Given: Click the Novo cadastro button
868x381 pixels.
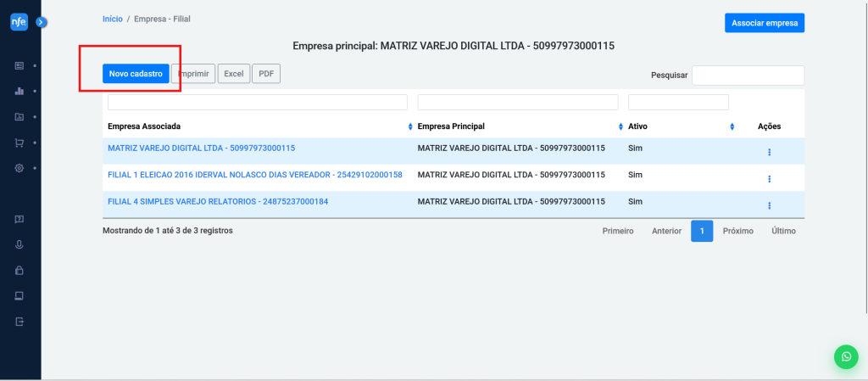Looking at the screenshot, I should coord(136,75).
